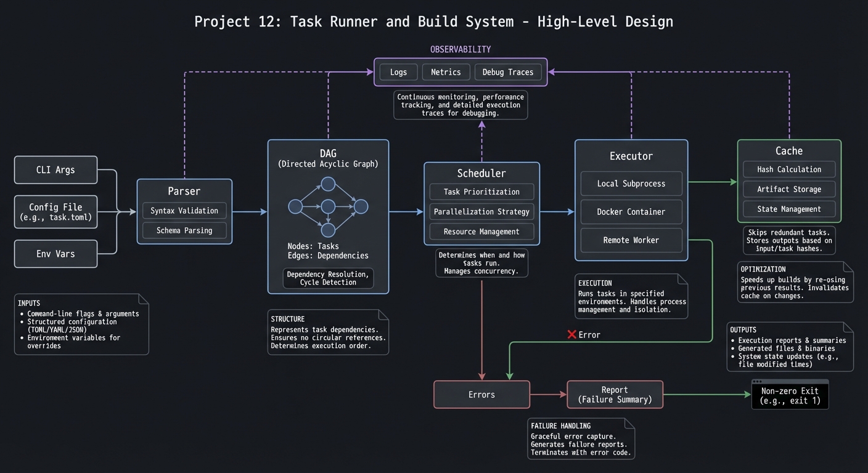Click the Docker Container option in Executor
Screen dimensions: 868x473
point(631,212)
